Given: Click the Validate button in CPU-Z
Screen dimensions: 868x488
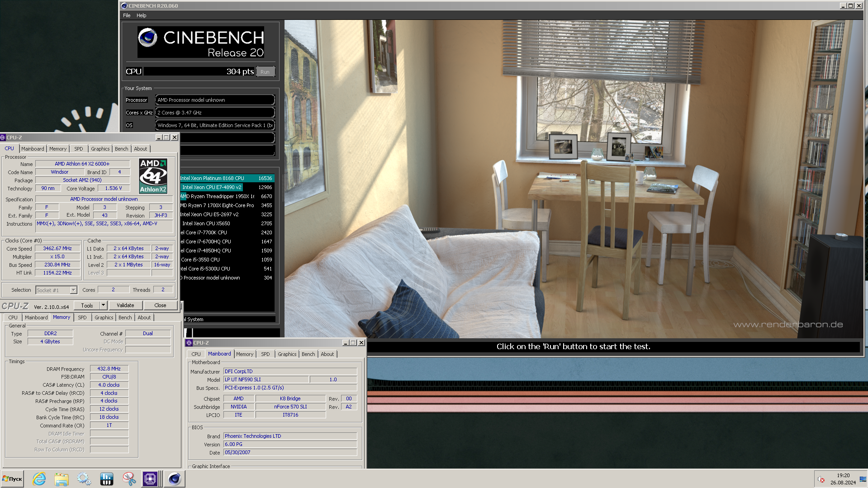Looking at the screenshot, I should (125, 305).
